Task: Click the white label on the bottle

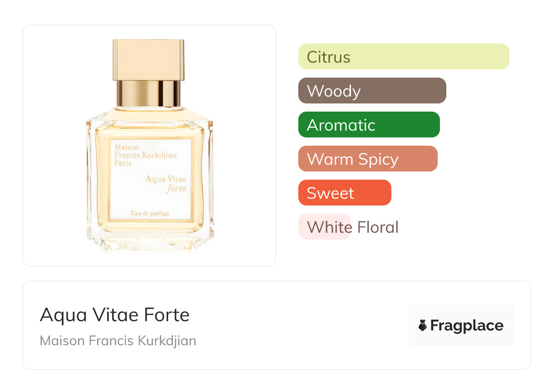Action: (151, 180)
